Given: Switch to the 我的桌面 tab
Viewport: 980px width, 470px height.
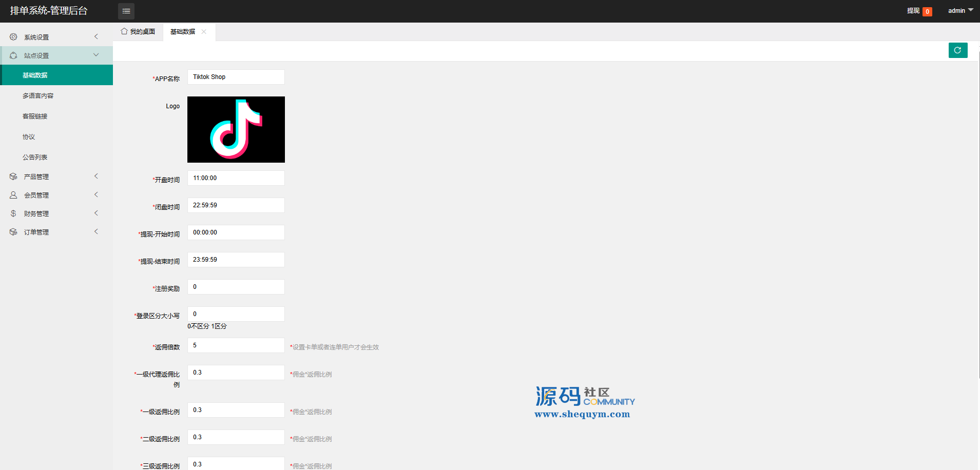Looking at the screenshot, I should (x=138, y=32).
